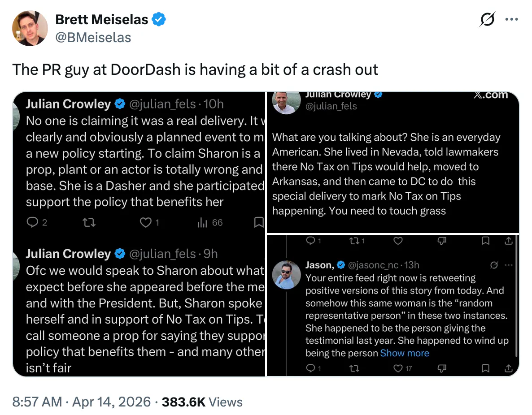Image resolution: width=532 pixels, height=415 pixels.
Task: Click the X.com label in the screenshot
Action: point(492,95)
